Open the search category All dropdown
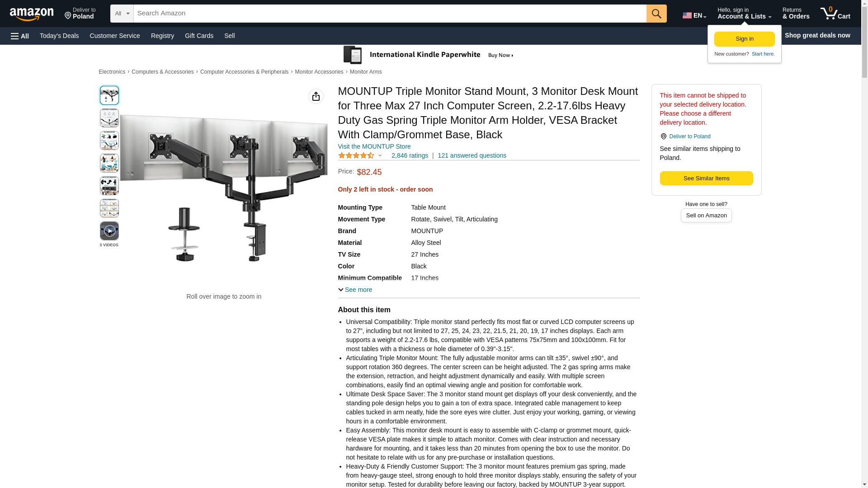This screenshot has height=488, width=868. coord(122,14)
